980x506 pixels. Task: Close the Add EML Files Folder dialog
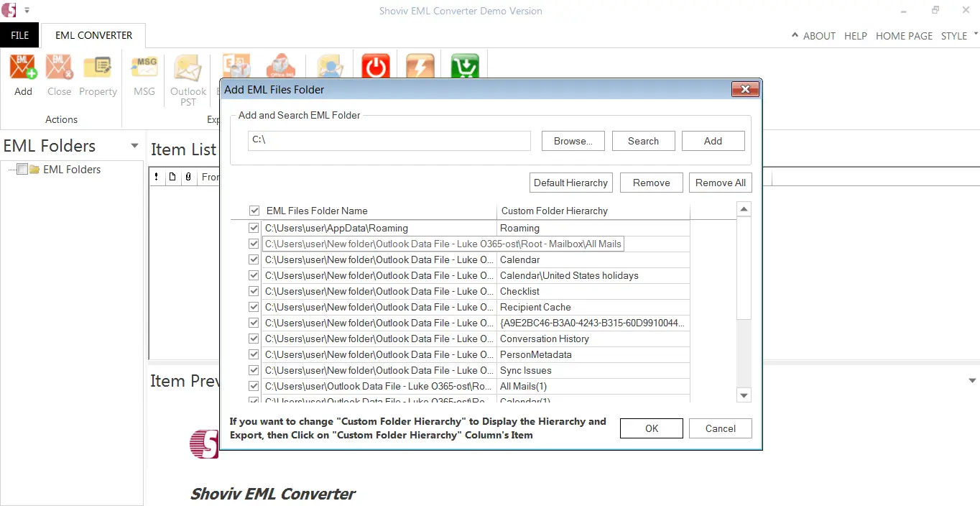(x=745, y=89)
